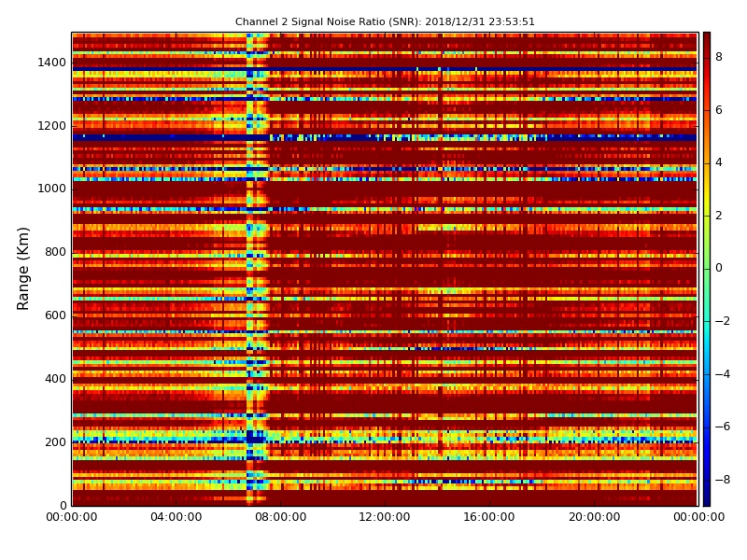Screen dimensions: 747x560
Task: Click the 1200 range tick label
Action: (x=52, y=126)
